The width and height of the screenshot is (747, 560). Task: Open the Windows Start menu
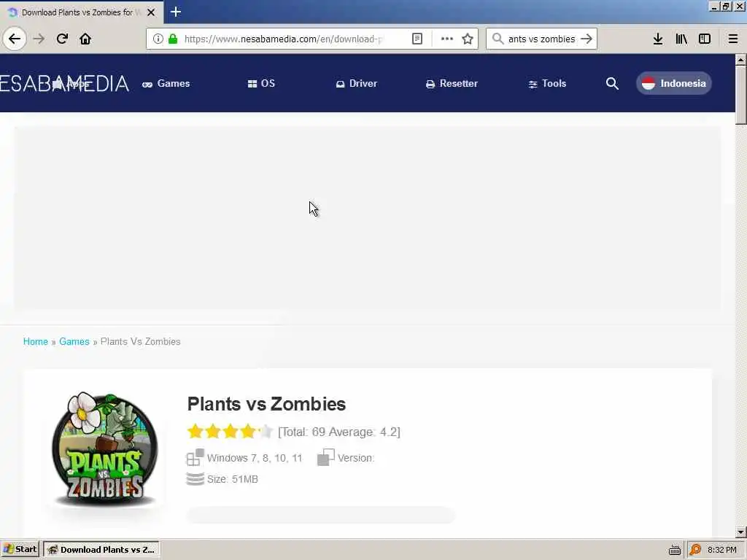20,550
